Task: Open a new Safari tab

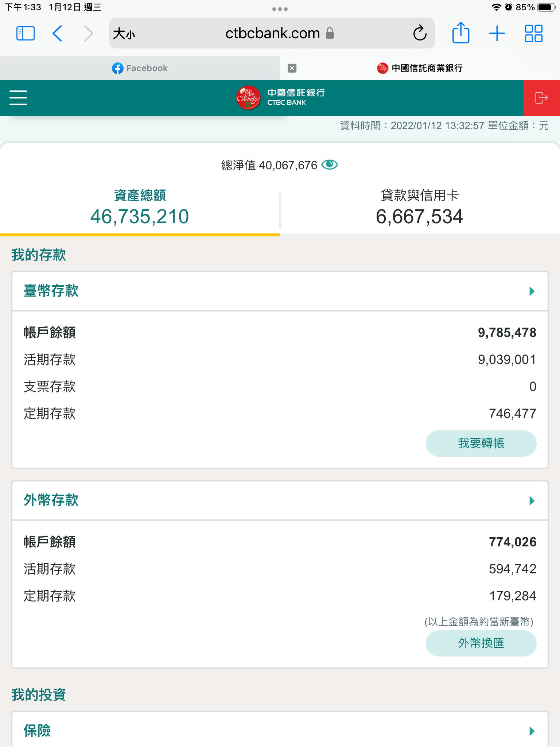Action: pos(497,34)
